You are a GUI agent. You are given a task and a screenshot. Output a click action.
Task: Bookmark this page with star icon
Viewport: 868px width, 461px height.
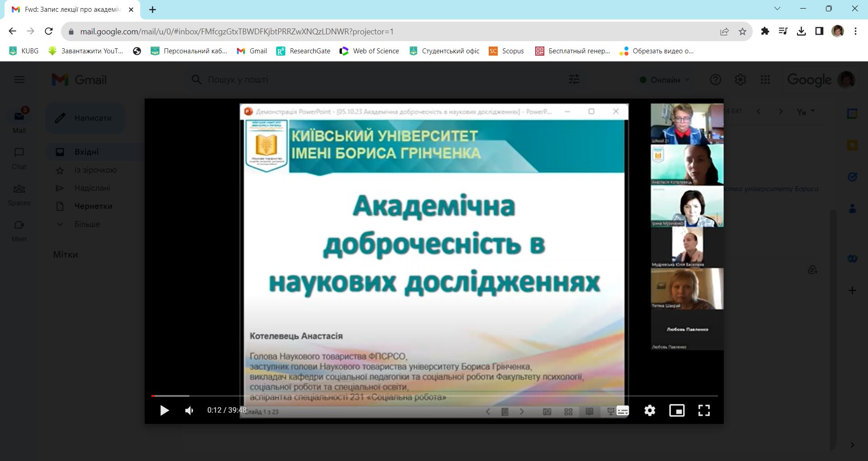(x=742, y=32)
